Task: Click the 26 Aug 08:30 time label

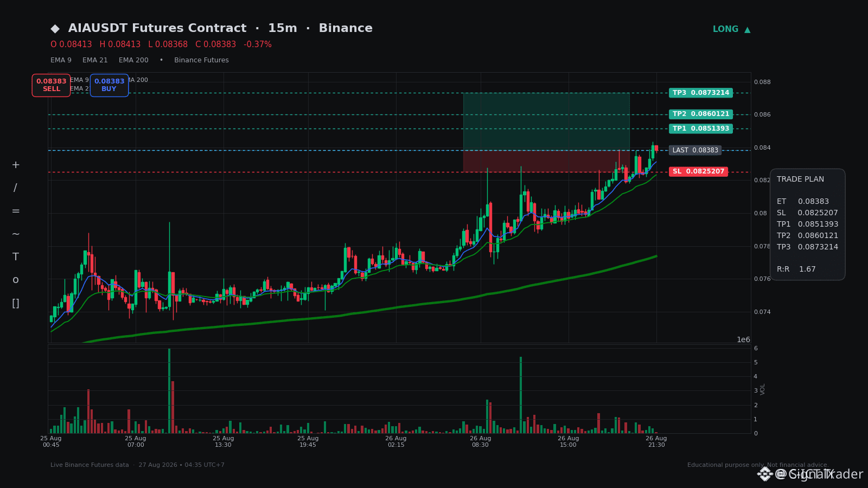Action: (480, 441)
